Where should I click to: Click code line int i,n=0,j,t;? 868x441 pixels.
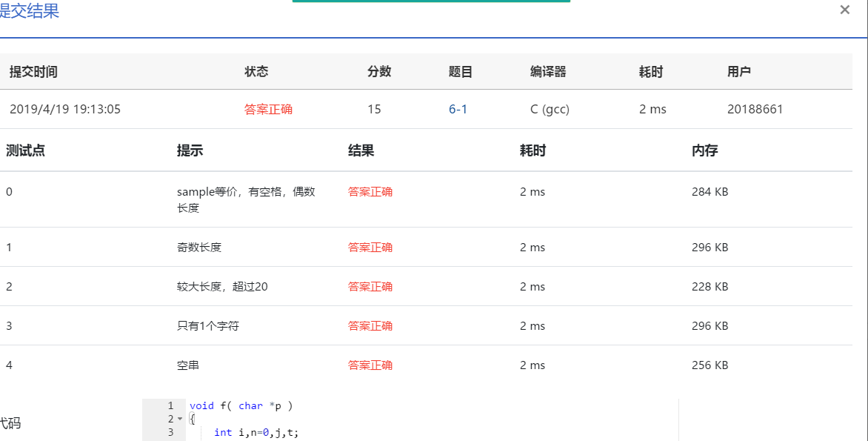click(256, 432)
